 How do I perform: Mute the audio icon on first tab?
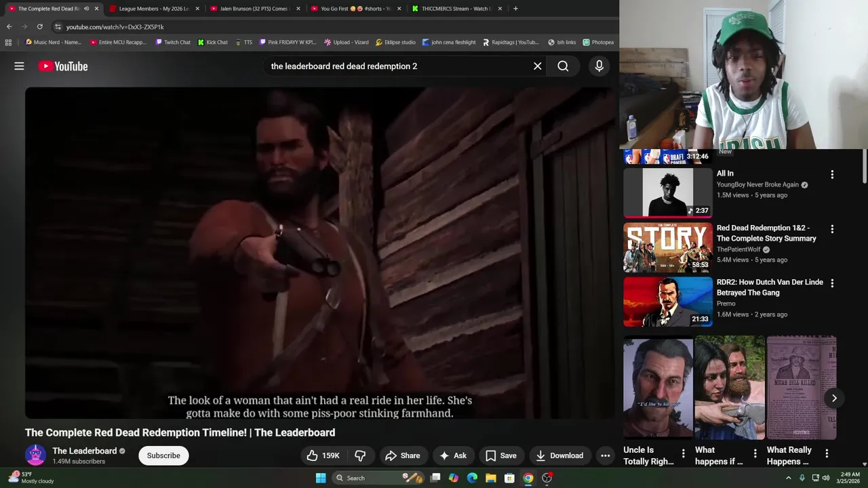pyautogui.click(x=86, y=9)
